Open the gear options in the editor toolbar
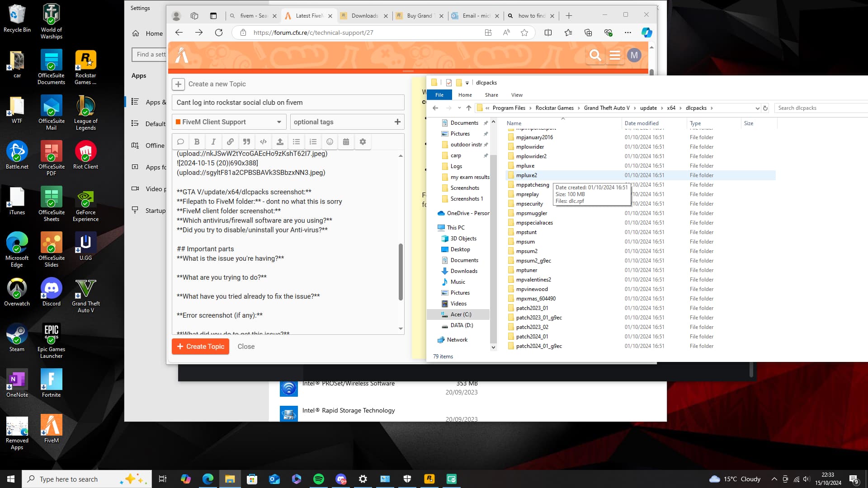The image size is (868, 488). tap(363, 142)
